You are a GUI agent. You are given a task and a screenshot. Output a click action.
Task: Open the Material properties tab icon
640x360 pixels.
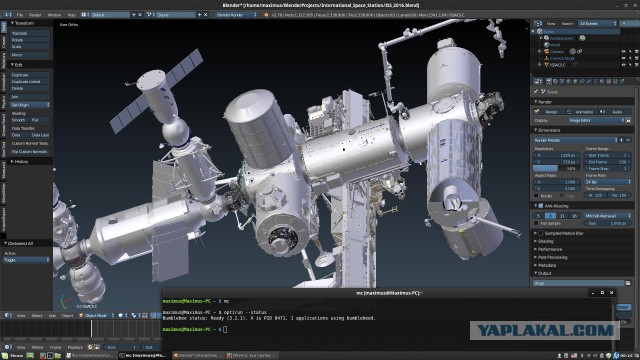pos(602,82)
